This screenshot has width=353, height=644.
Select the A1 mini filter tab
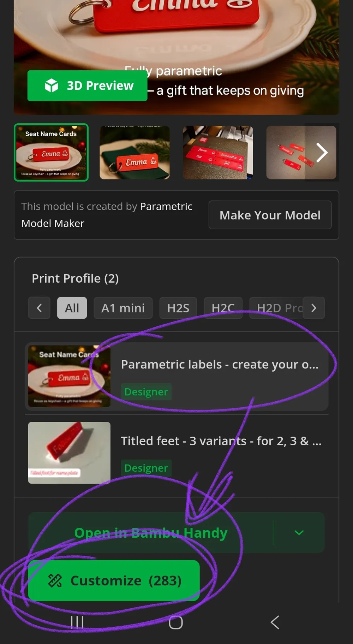[123, 308]
